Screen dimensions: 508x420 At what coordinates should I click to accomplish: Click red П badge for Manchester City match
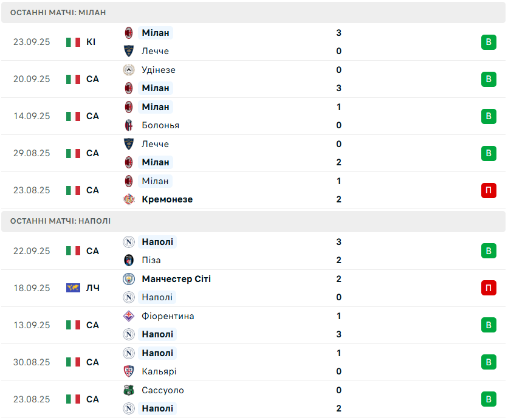click(489, 288)
